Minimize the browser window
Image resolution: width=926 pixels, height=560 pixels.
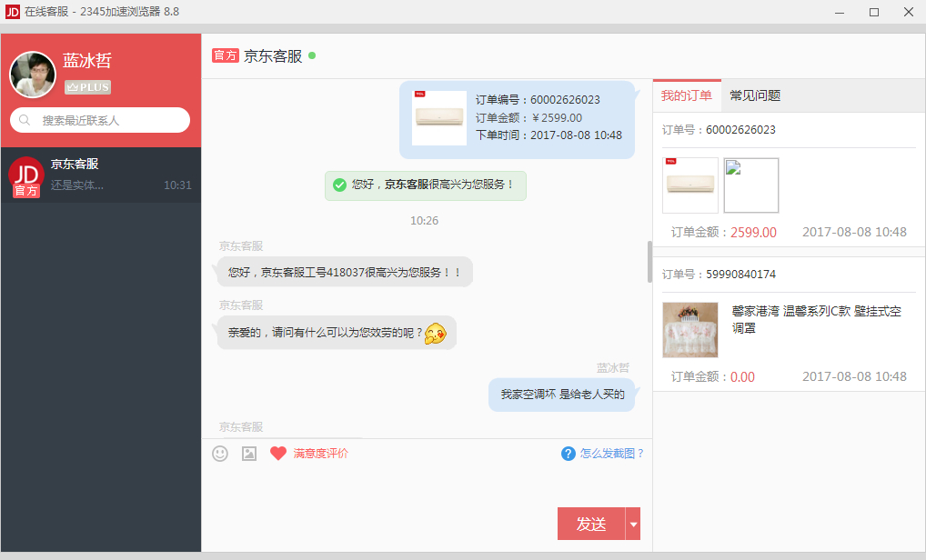840,12
